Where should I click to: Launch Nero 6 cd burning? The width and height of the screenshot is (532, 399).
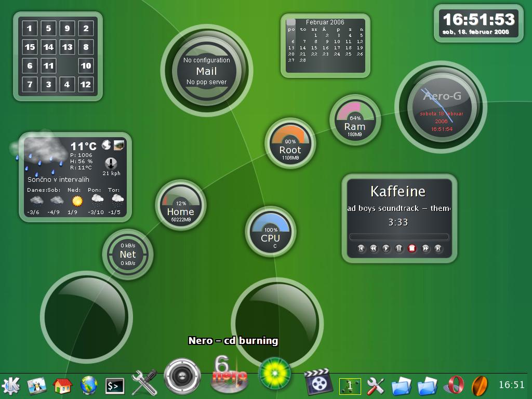click(x=229, y=374)
